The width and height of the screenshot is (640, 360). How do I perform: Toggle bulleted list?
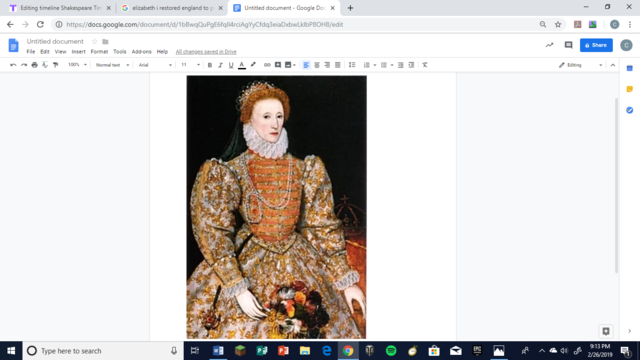384,65
